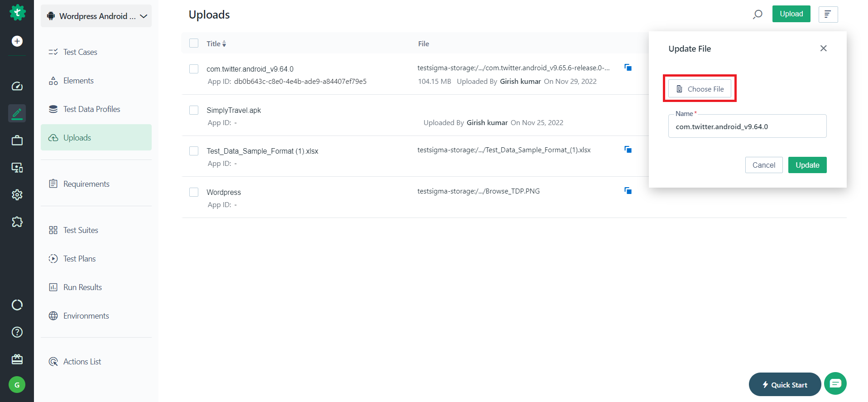Open the test lab devices icon
The height and width of the screenshot is (402, 868).
point(17,168)
